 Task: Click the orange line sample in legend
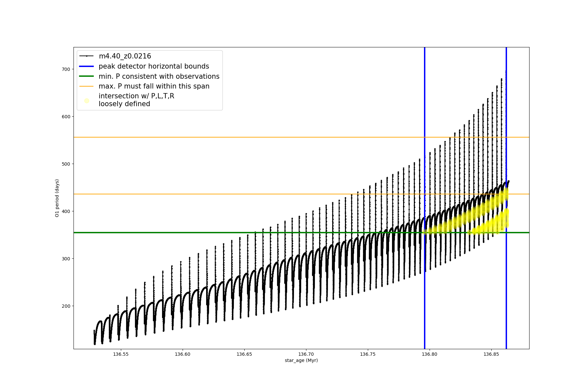point(87,86)
